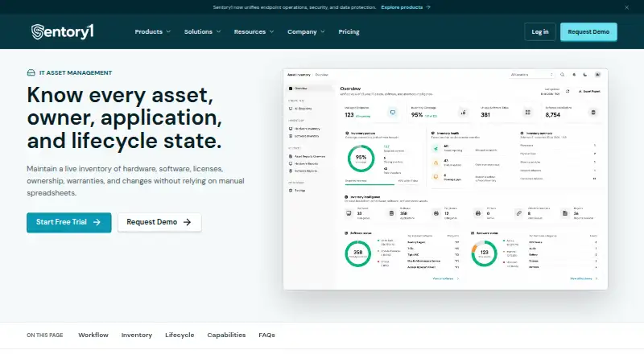Screen dimensions: 644x354
Task: Click the arrow icon next to Explore products
Action: (428, 7)
